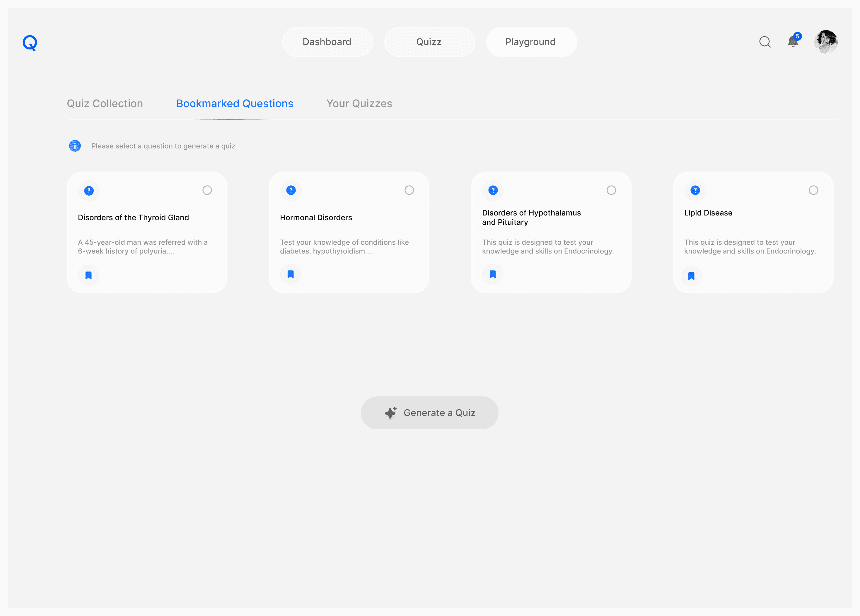Image resolution: width=860 pixels, height=616 pixels.
Task: Open notifications bell with badge 5
Action: pyautogui.click(x=793, y=41)
